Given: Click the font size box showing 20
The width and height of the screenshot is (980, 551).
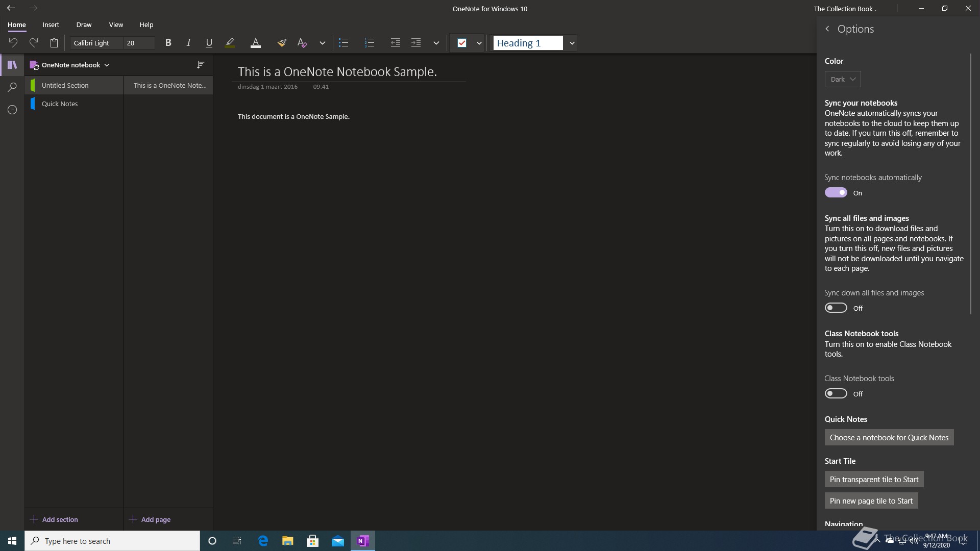Looking at the screenshot, I should [139, 43].
